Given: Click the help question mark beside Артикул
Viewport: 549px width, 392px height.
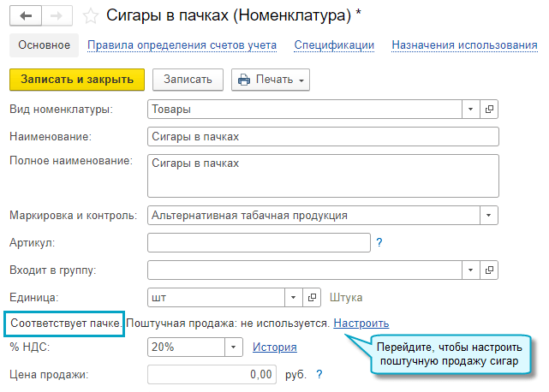Looking at the screenshot, I should [379, 243].
